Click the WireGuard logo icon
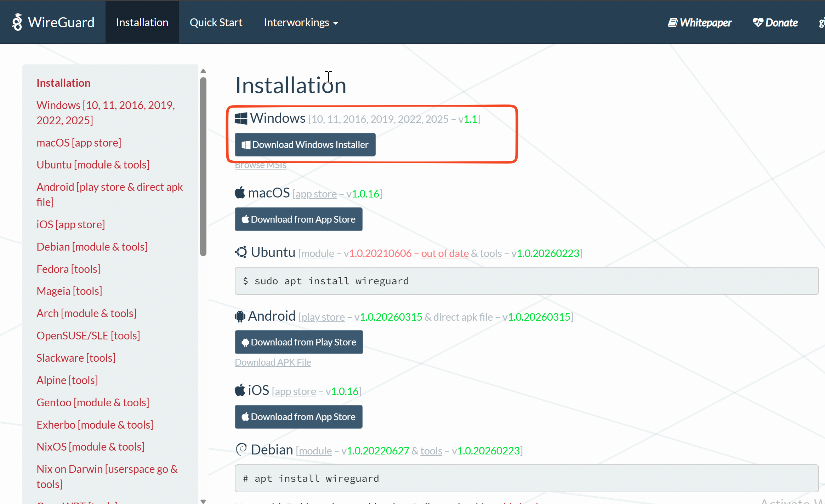The width and height of the screenshot is (825, 504). click(x=17, y=22)
